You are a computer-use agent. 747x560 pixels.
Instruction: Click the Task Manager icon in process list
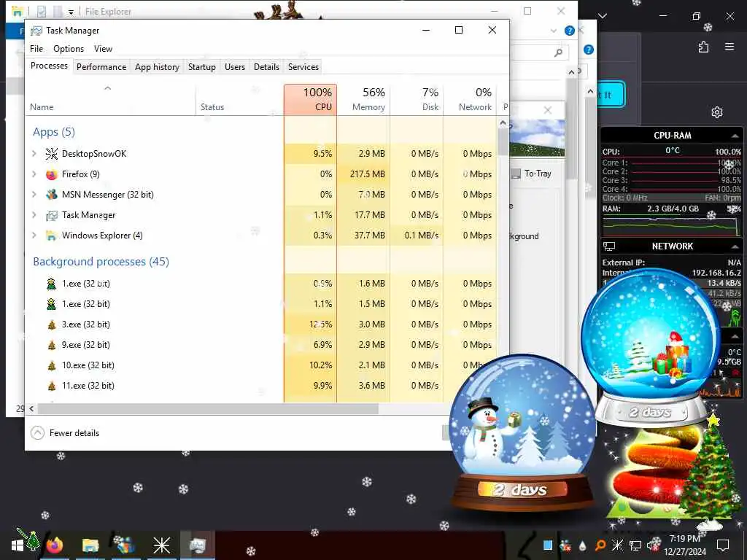tap(52, 215)
